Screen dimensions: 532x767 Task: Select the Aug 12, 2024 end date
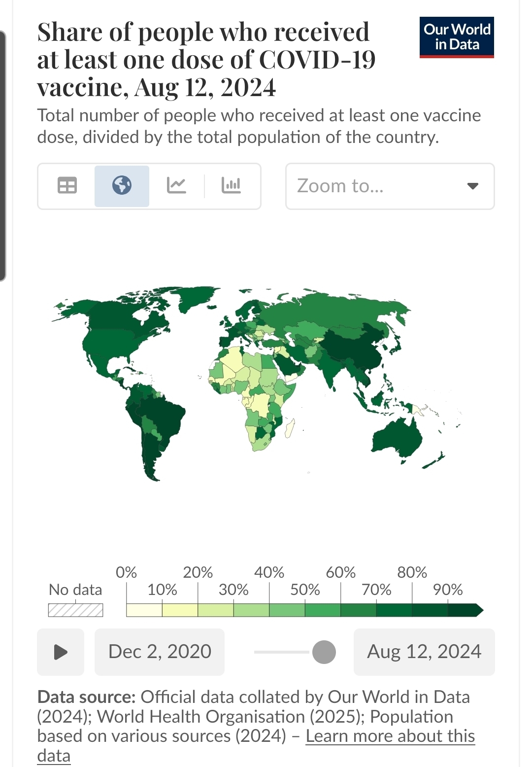tap(424, 652)
